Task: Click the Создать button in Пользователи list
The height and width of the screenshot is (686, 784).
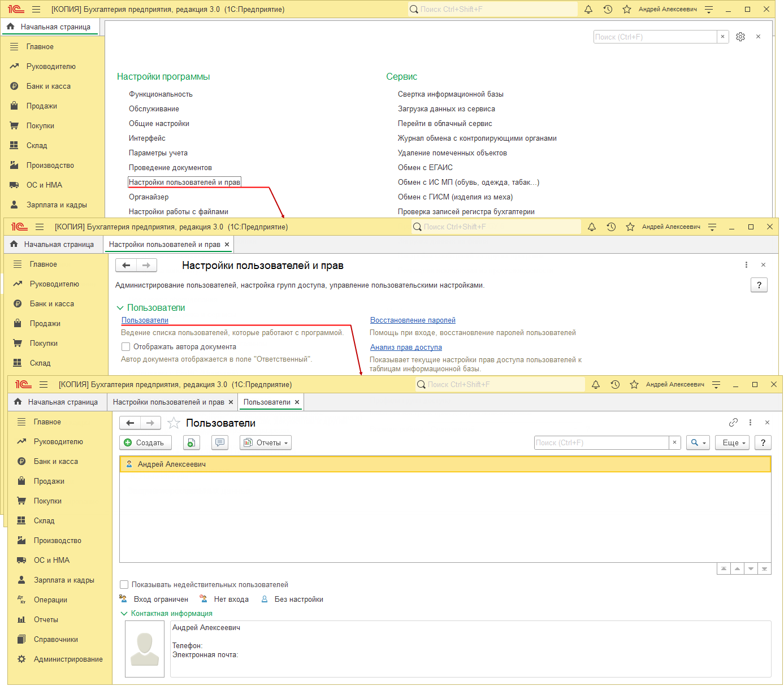Action: point(146,443)
